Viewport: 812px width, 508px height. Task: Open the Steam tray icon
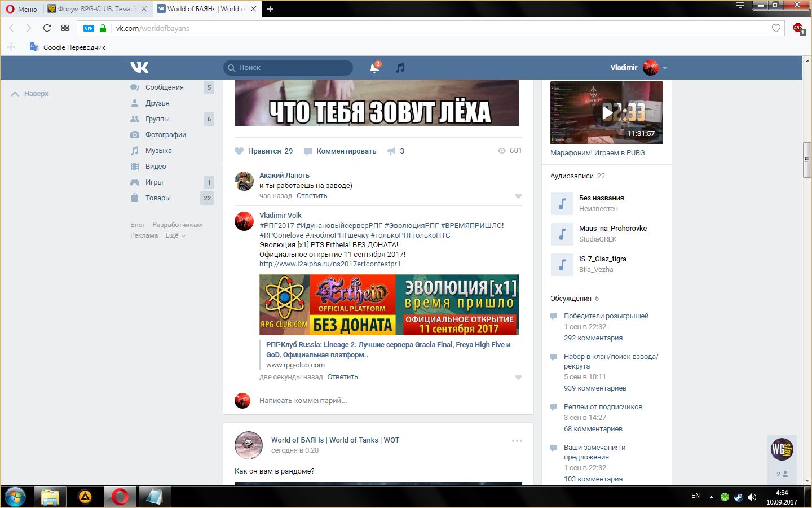[x=738, y=497]
